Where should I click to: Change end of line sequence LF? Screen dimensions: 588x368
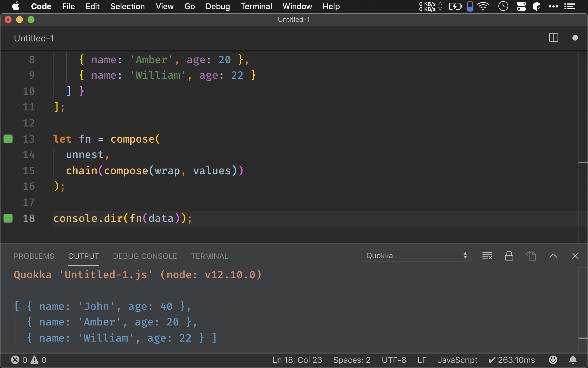coord(422,360)
